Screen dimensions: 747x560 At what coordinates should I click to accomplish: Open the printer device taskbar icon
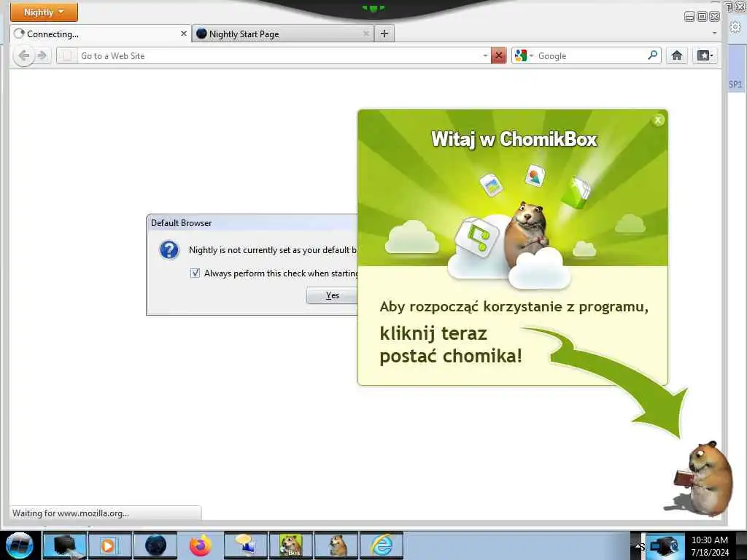click(x=65, y=545)
